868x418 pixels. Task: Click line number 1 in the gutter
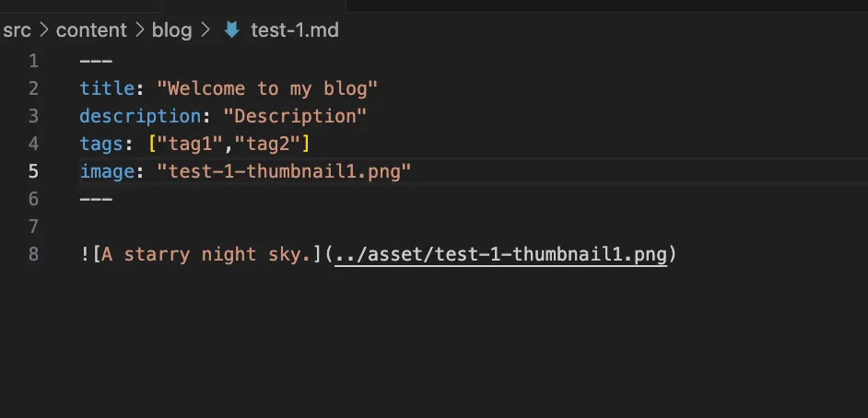[34, 61]
